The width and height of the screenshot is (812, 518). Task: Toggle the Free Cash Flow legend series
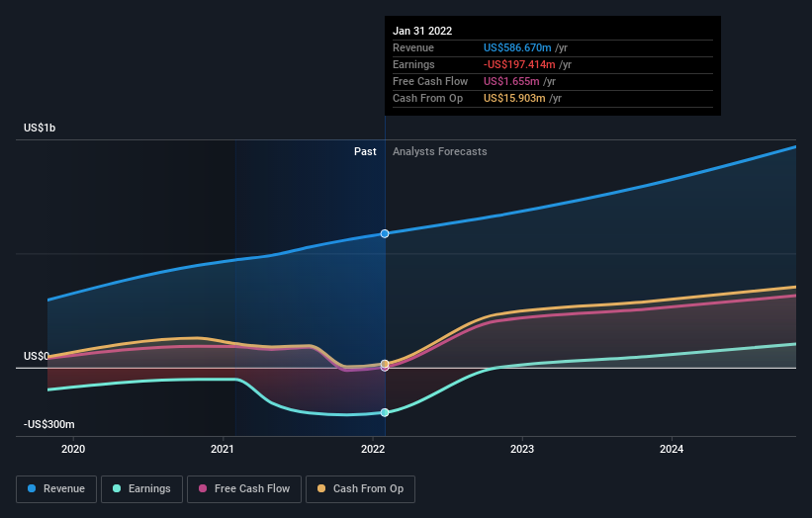[x=244, y=489]
